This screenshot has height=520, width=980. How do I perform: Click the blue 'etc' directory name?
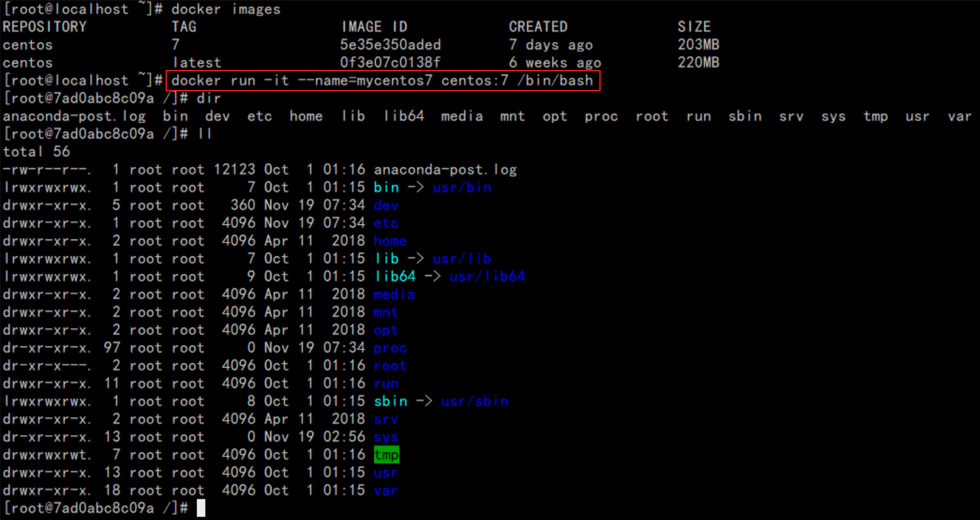click(386, 223)
